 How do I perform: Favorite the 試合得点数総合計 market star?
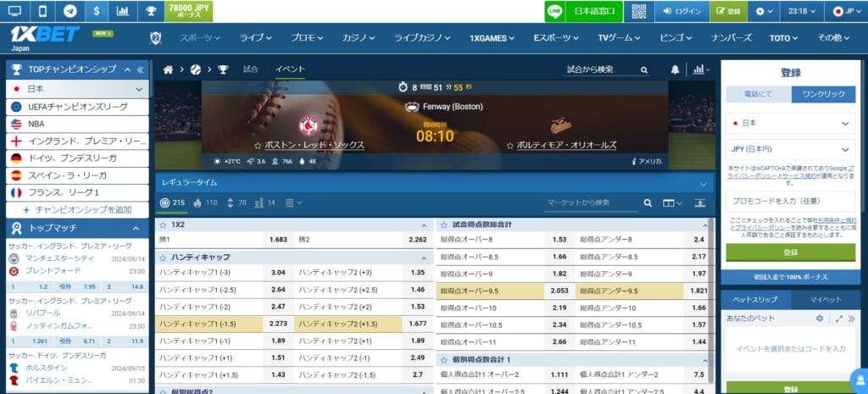[x=444, y=225]
